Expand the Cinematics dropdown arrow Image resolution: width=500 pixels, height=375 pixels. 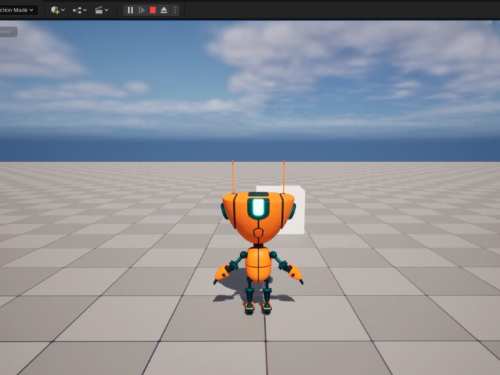click(106, 11)
